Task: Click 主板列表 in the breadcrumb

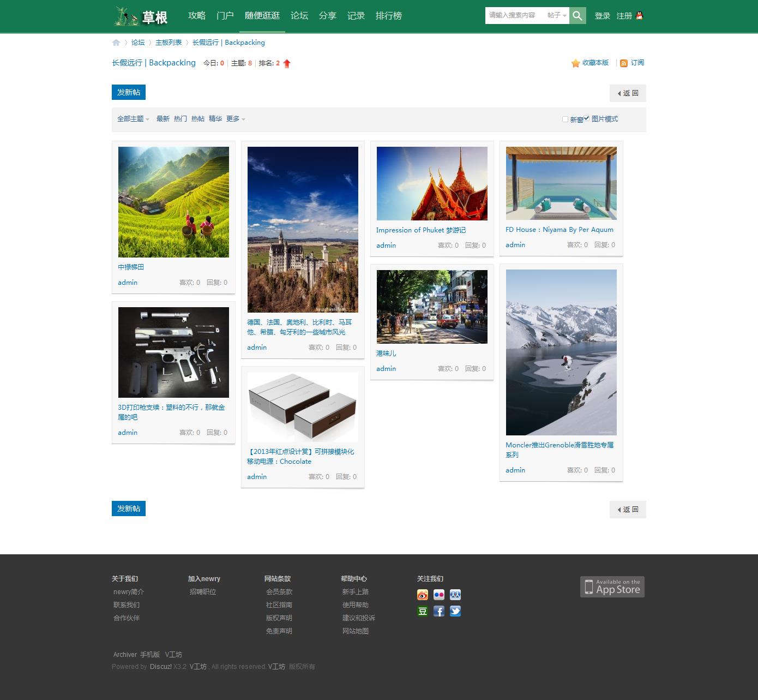Action: click(x=169, y=43)
